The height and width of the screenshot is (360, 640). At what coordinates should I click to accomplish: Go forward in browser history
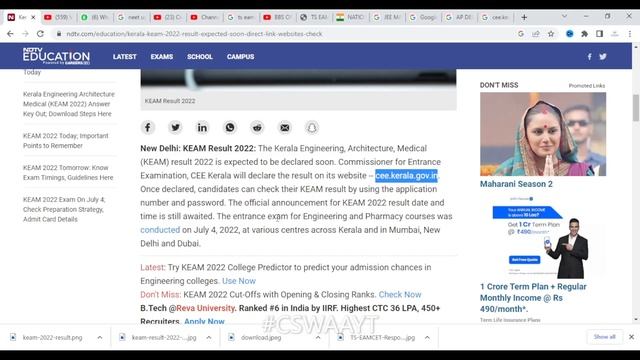pyautogui.click(x=25, y=34)
